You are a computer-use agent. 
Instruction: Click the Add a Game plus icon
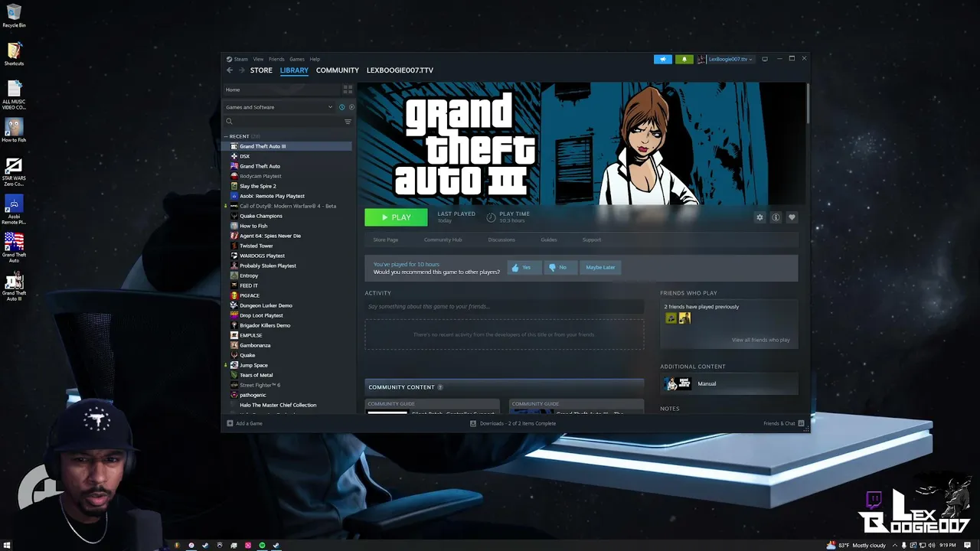click(230, 423)
